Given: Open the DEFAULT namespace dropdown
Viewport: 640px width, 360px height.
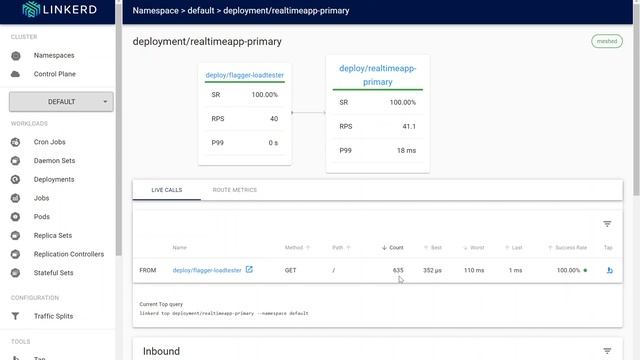Looking at the screenshot, I should (x=61, y=102).
